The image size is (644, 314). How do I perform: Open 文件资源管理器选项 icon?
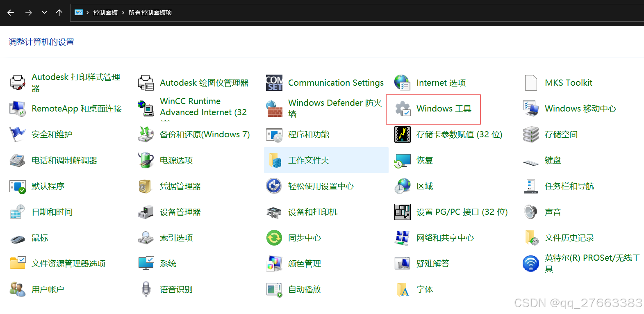tap(18, 263)
